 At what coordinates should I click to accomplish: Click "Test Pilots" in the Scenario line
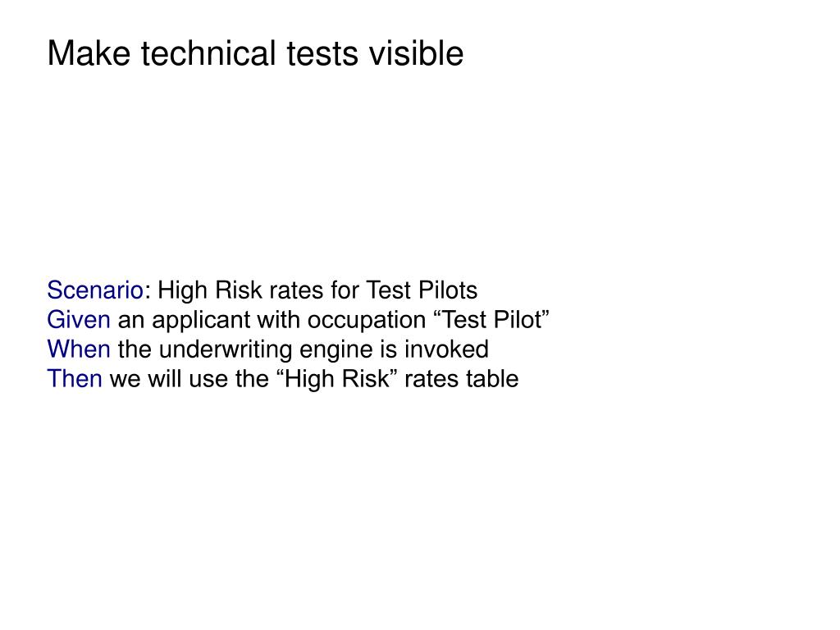pos(422,290)
